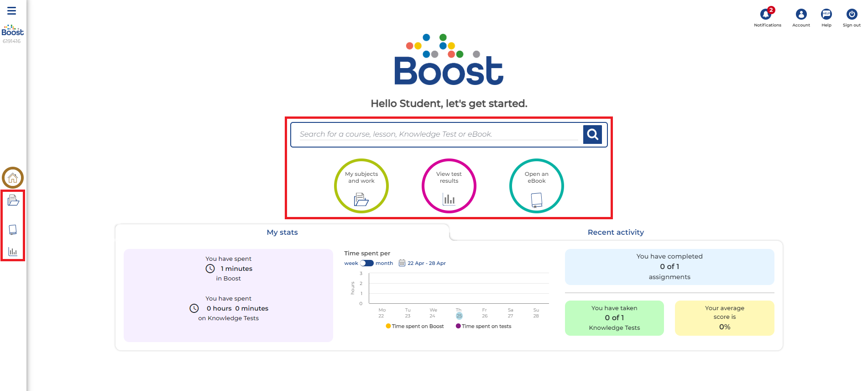Screen dimensions: 868x391
Task: Open the Account menu
Action: [801, 15]
